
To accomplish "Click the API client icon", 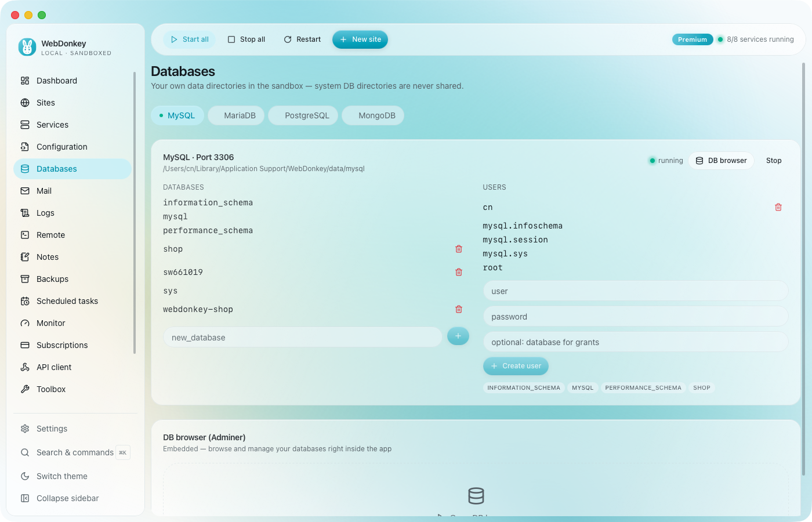I will tap(25, 367).
